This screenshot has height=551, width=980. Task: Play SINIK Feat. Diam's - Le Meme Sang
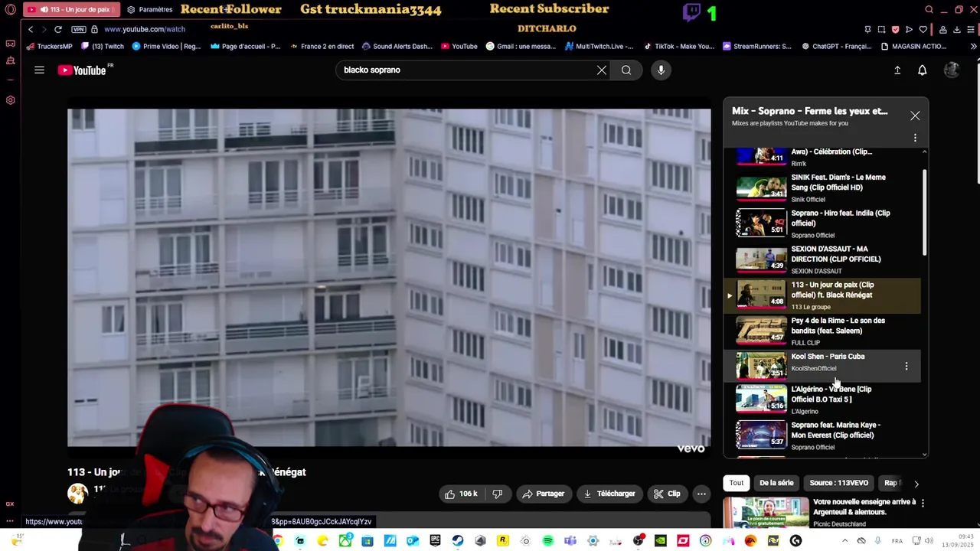tap(823, 187)
